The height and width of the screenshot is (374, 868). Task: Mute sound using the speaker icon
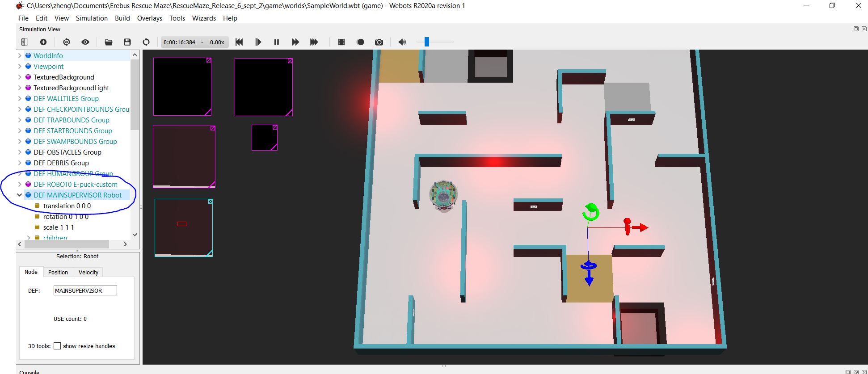pos(402,42)
